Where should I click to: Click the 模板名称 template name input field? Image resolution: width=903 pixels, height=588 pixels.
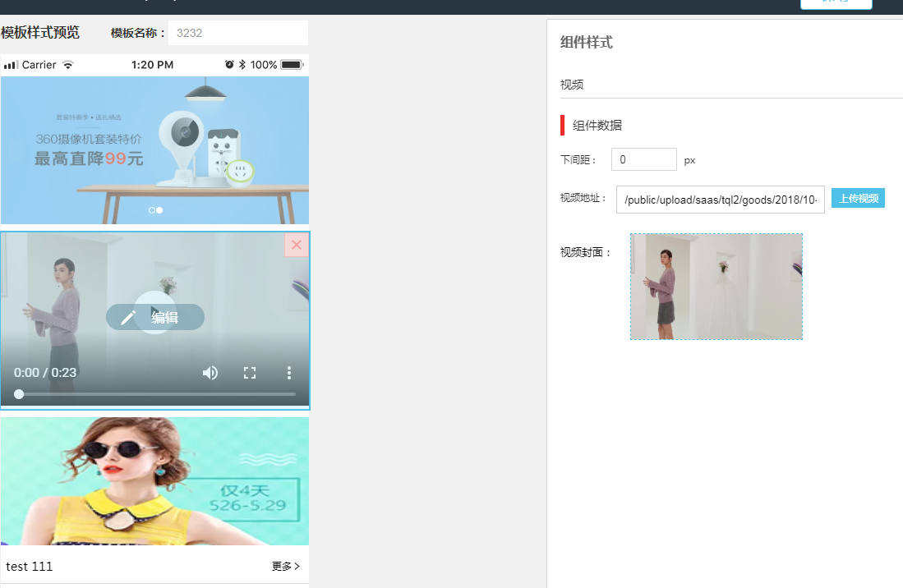pyautogui.click(x=237, y=34)
